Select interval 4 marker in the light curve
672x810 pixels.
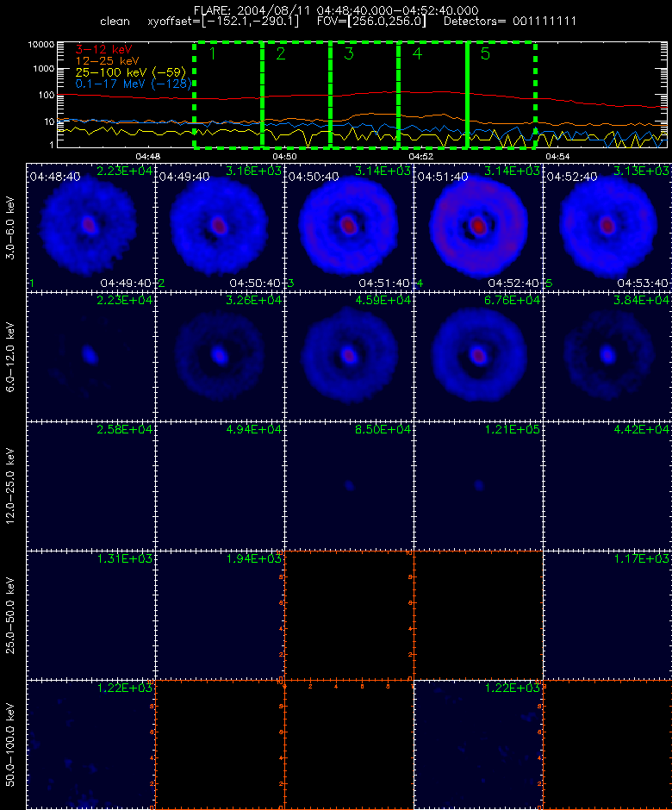point(417,53)
